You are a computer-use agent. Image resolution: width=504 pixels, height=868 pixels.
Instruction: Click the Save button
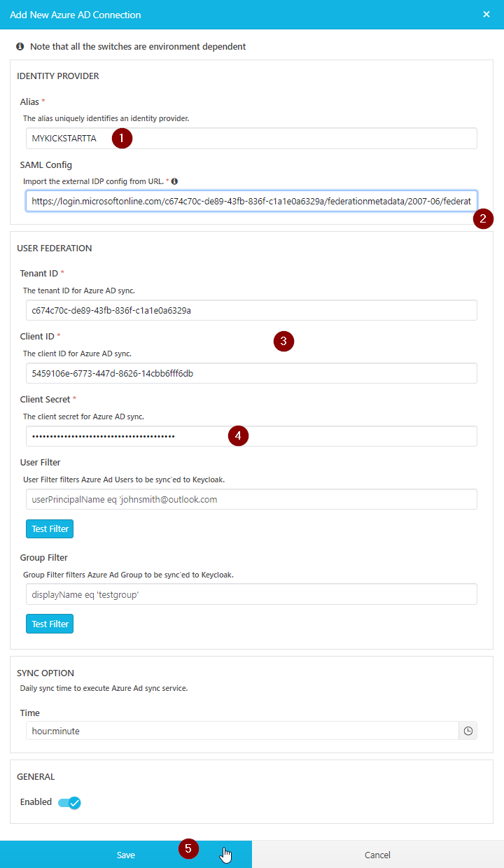pos(126,855)
